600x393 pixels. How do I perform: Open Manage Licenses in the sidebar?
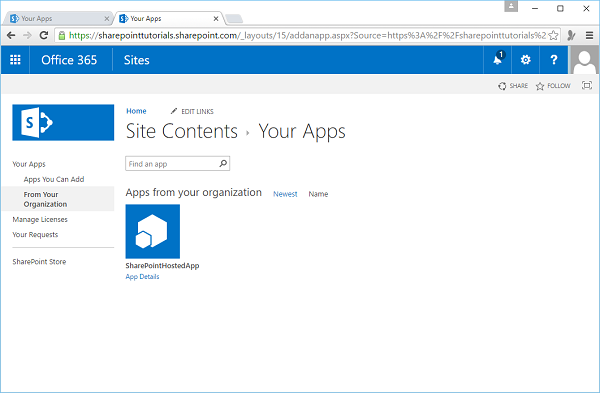(x=40, y=219)
